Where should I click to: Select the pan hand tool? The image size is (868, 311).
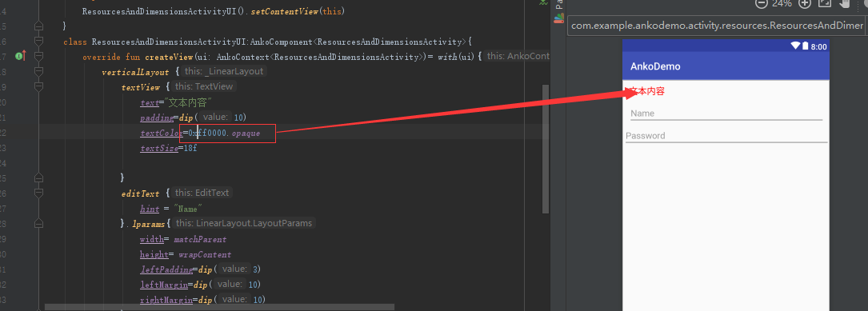pyautogui.click(x=845, y=3)
